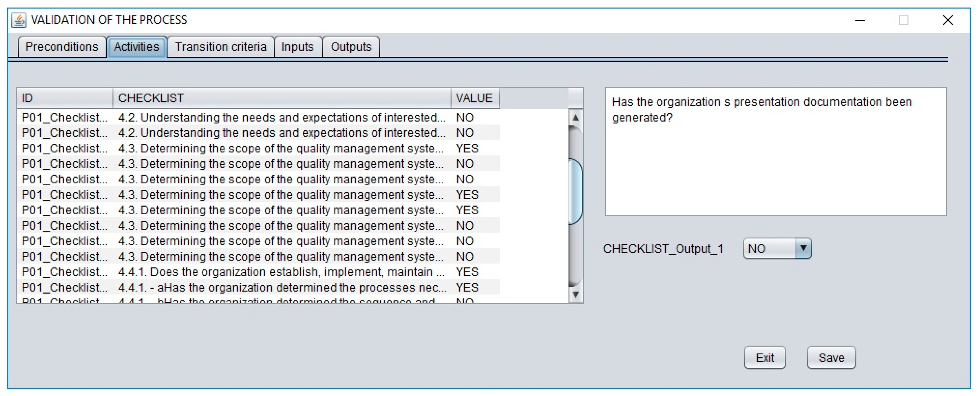The image size is (980, 396).
Task: Click the VALUE column header
Action: pos(475,98)
